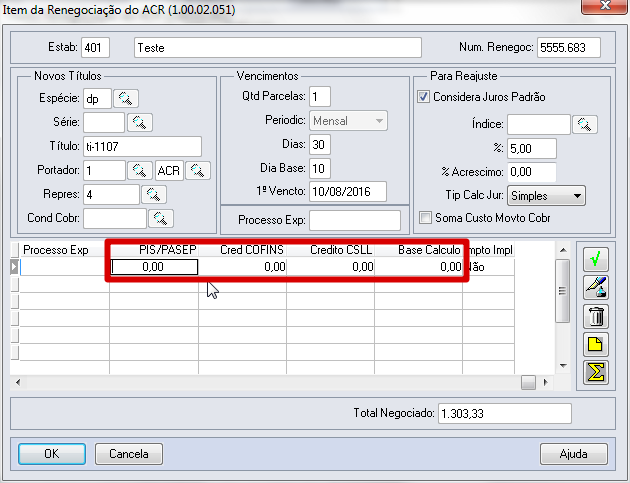Click the Cancela button
The width and height of the screenshot is (630, 483).
129,454
